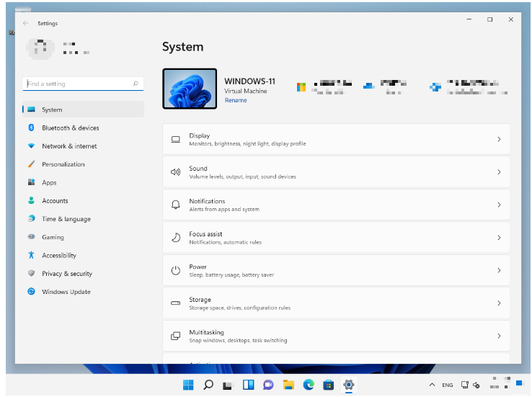Open Sound settings row
Viewport: 532px width, 397px height.
point(336,172)
